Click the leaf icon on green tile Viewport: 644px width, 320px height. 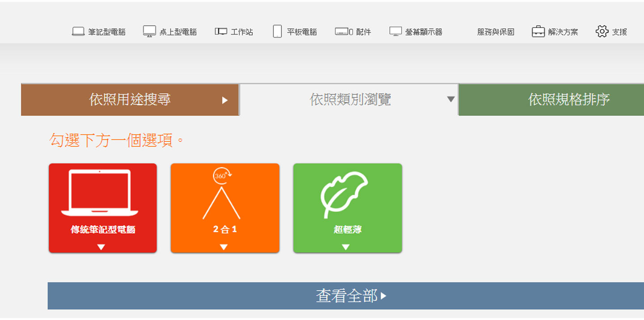[x=344, y=195]
